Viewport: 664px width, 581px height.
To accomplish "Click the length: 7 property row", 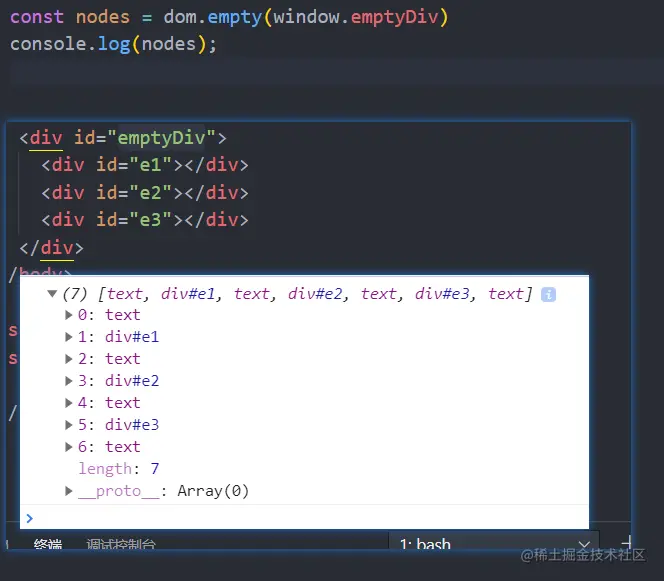I will click(x=119, y=469).
